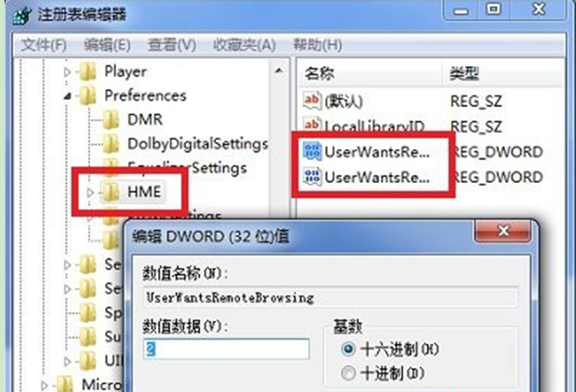Select the 十进制 decimal radio button
Viewport: 576px width, 392px height.
(348, 373)
